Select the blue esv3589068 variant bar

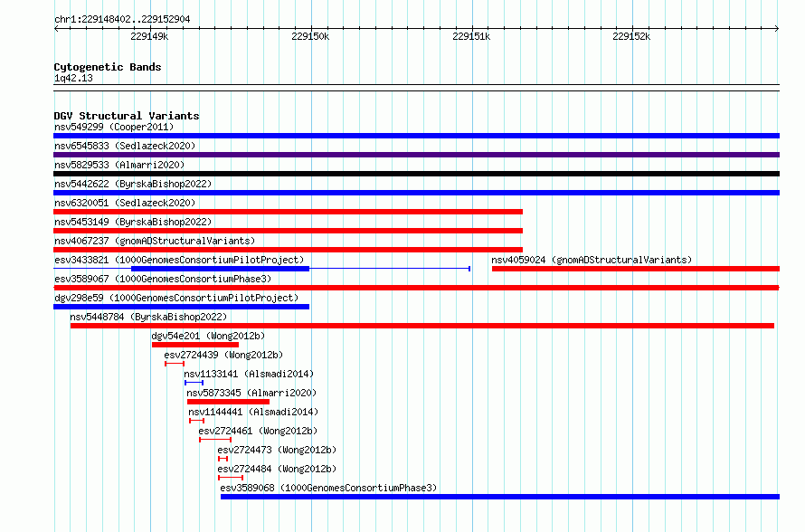point(500,497)
